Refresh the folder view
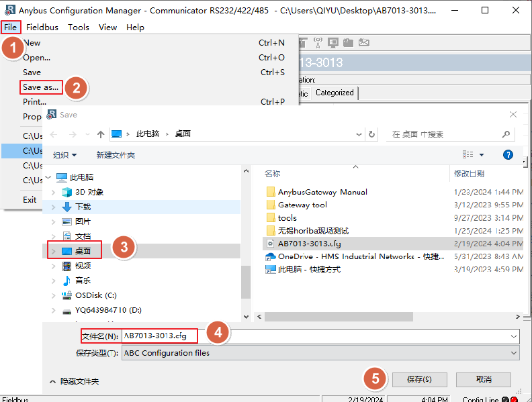 pos(372,134)
